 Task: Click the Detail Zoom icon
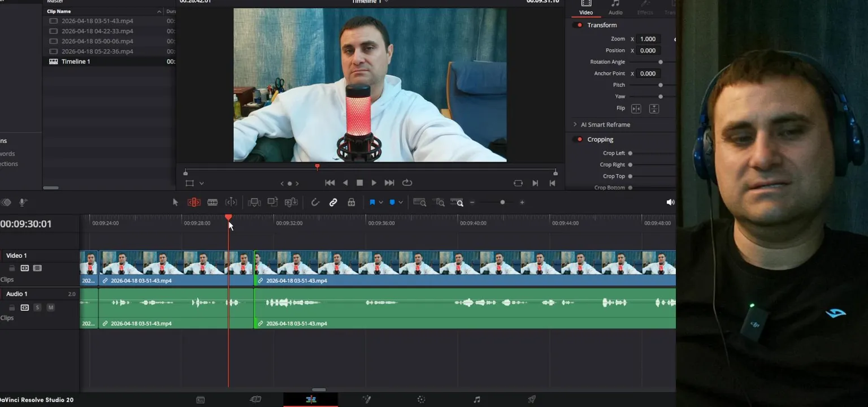point(440,202)
